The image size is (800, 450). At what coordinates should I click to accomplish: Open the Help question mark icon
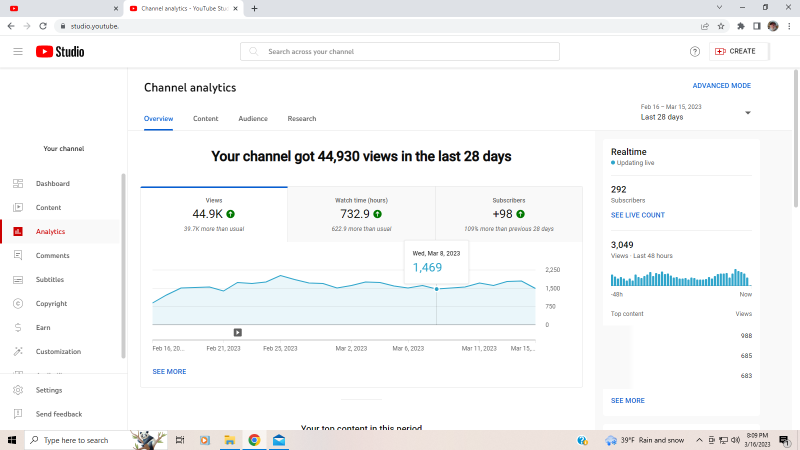[x=695, y=51]
